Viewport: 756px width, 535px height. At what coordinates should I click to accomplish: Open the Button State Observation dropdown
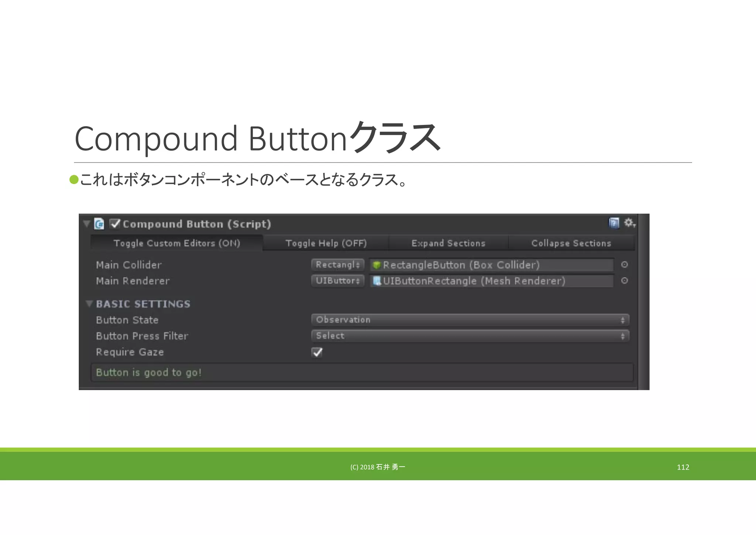(470, 320)
